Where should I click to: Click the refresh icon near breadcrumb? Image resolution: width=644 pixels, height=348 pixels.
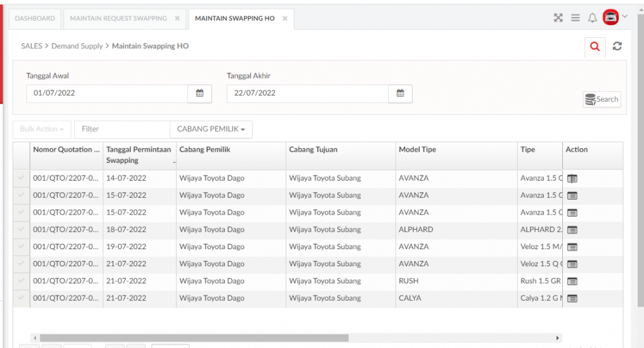pyautogui.click(x=617, y=46)
